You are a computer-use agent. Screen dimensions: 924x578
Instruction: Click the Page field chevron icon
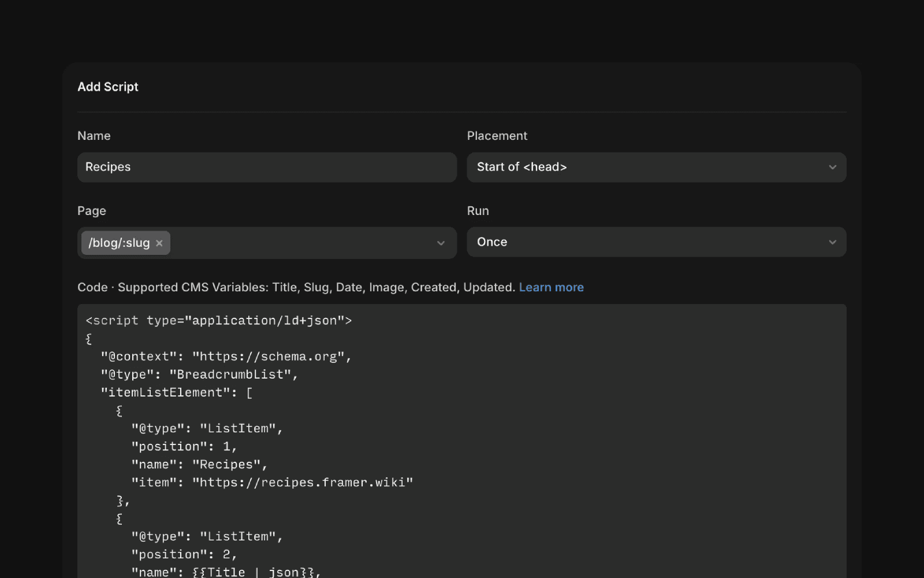(441, 243)
